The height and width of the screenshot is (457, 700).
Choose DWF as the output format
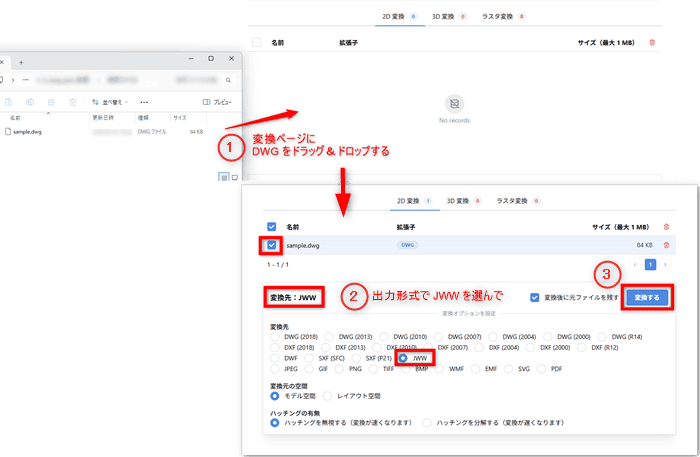click(275, 358)
